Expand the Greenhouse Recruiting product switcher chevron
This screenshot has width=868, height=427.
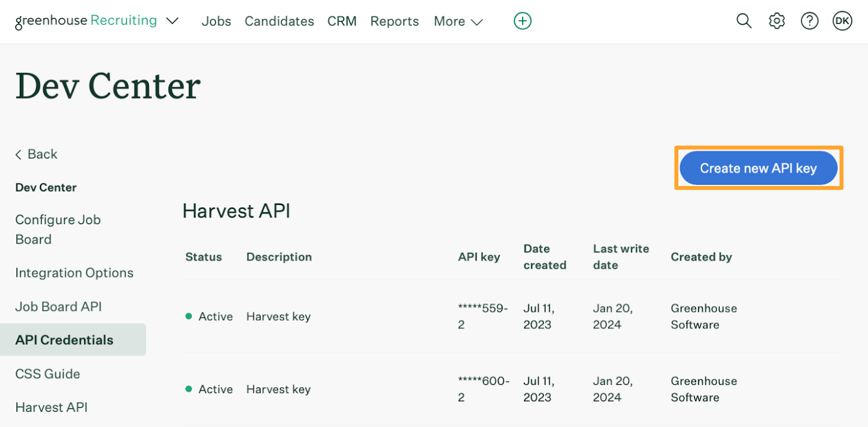pos(172,21)
